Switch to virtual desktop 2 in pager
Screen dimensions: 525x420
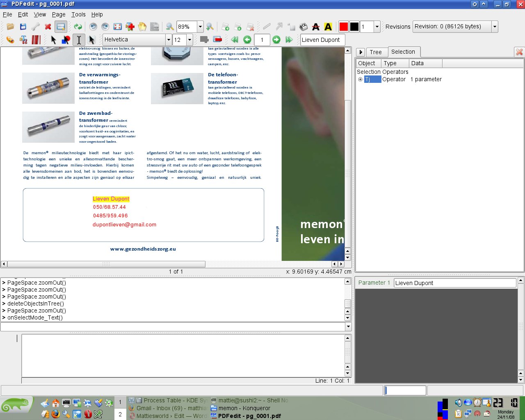click(x=120, y=414)
